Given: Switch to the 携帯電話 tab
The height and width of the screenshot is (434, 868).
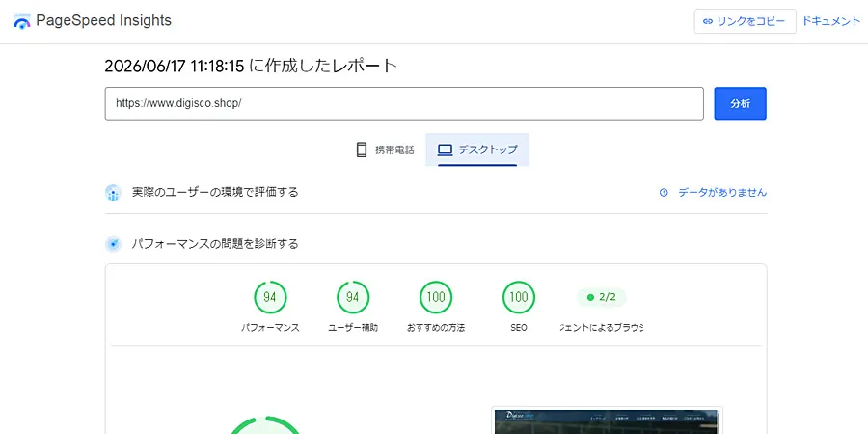Looking at the screenshot, I should click(385, 149).
